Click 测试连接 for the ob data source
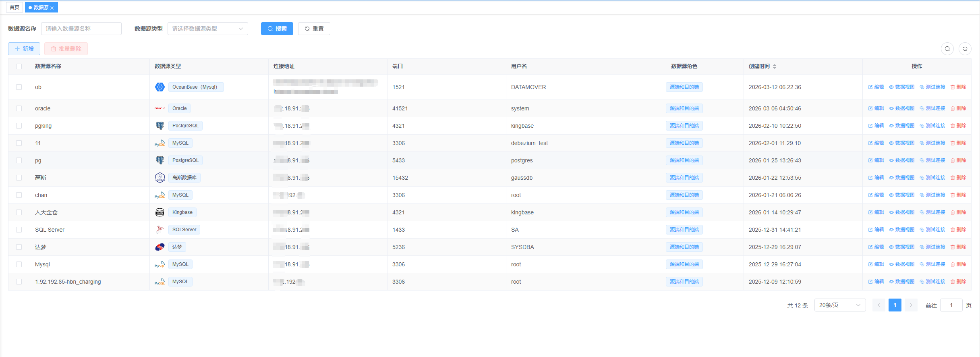 click(x=932, y=87)
